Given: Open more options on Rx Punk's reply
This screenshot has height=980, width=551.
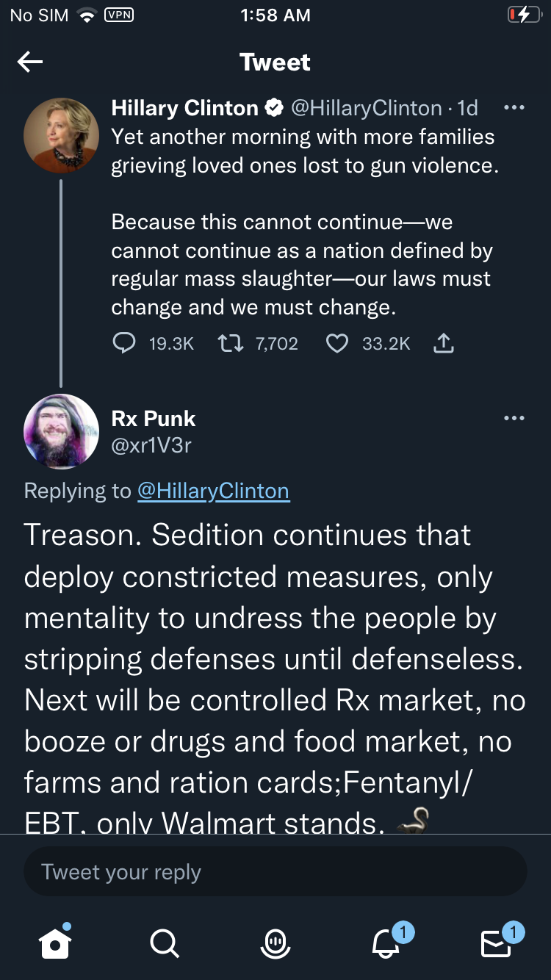Looking at the screenshot, I should (514, 419).
